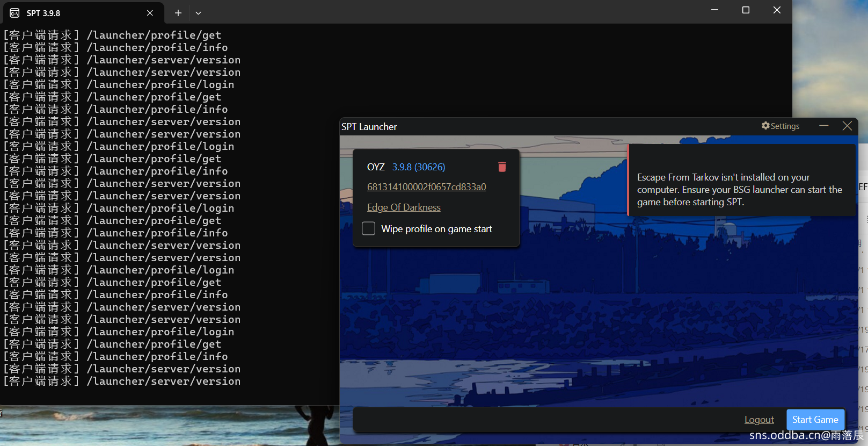Delete the OYZ profile with trash icon
The height and width of the screenshot is (446, 868).
coord(502,167)
